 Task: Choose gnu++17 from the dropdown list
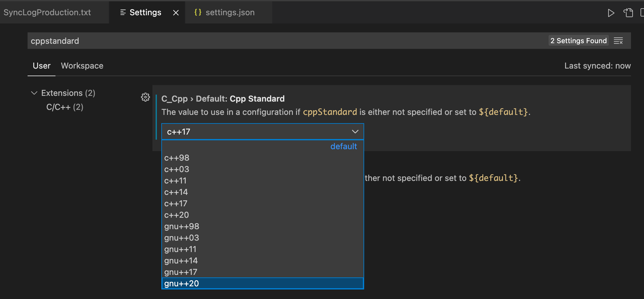pyautogui.click(x=263, y=272)
